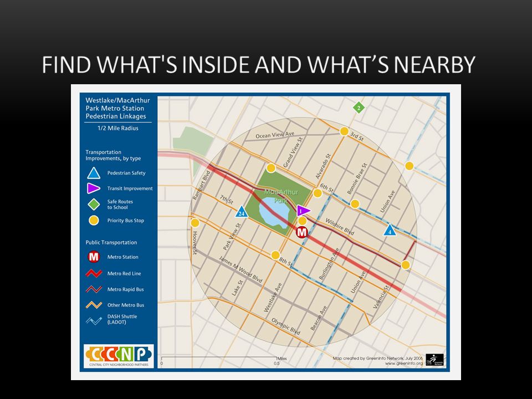Click the blue triangle marker numbered 24
Image resolution: width=532 pixels, height=399 pixels.
[241, 212]
